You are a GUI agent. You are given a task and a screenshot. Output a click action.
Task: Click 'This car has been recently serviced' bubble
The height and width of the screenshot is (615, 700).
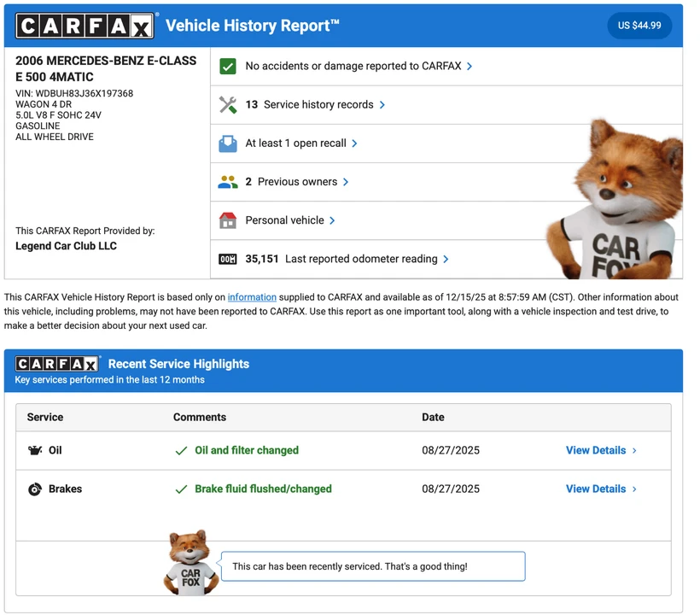click(373, 567)
